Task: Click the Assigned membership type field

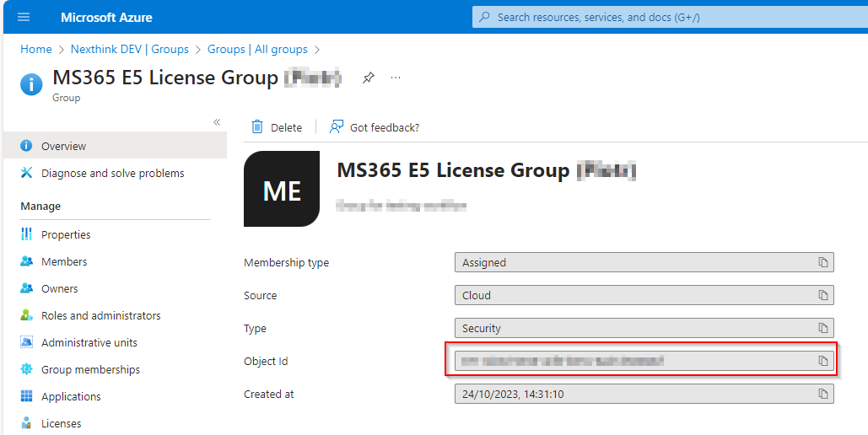Action: (644, 262)
